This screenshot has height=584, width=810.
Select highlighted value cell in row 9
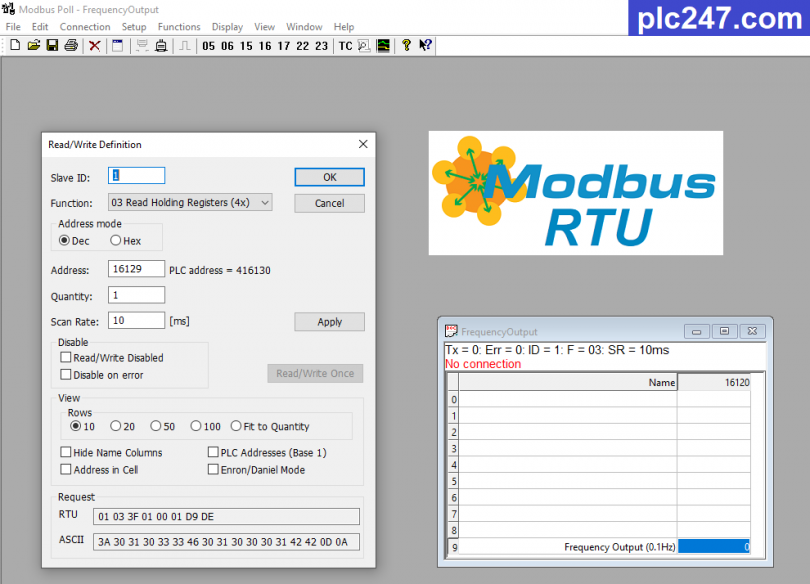tap(714, 546)
